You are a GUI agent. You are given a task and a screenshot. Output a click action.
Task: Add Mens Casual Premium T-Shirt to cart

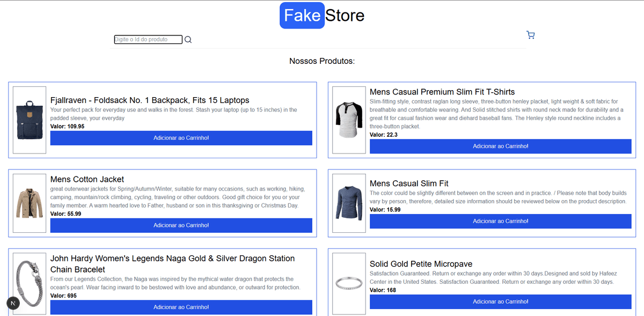(x=500, y=146)
